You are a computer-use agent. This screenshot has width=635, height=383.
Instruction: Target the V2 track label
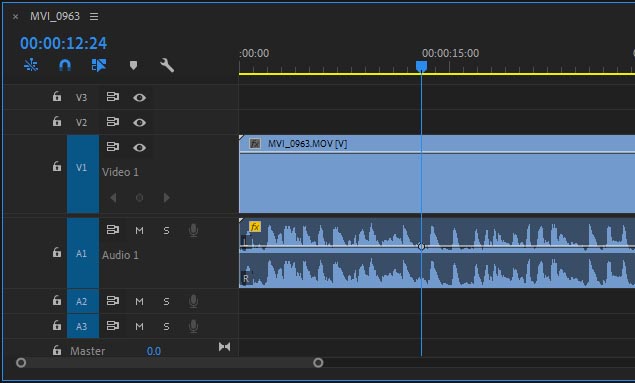(x=81, y=122)
